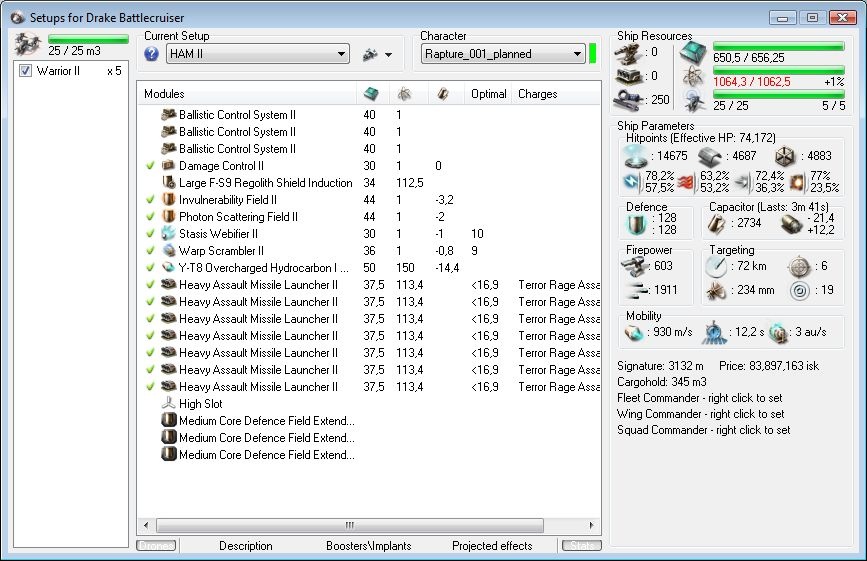Click the armor hitpoints icon showing 4687
The width and height of the screenshot is (867, 561).
tap(709, 157)
